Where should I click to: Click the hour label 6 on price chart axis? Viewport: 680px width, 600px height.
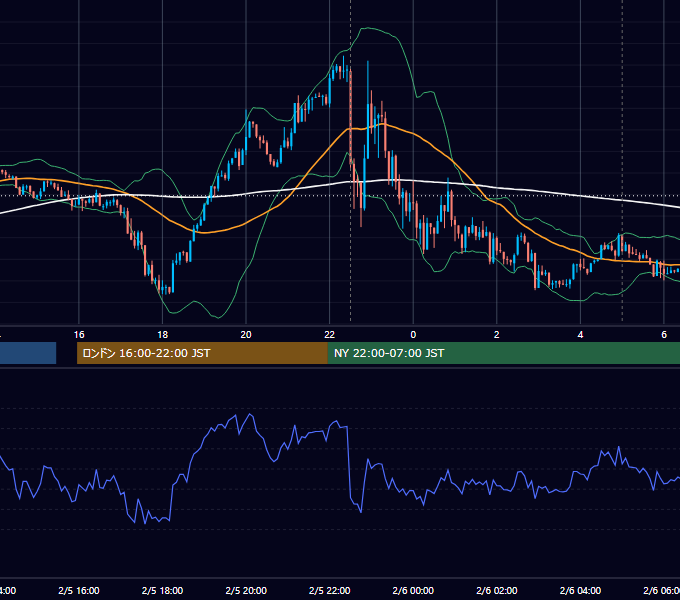coord(664,335)
